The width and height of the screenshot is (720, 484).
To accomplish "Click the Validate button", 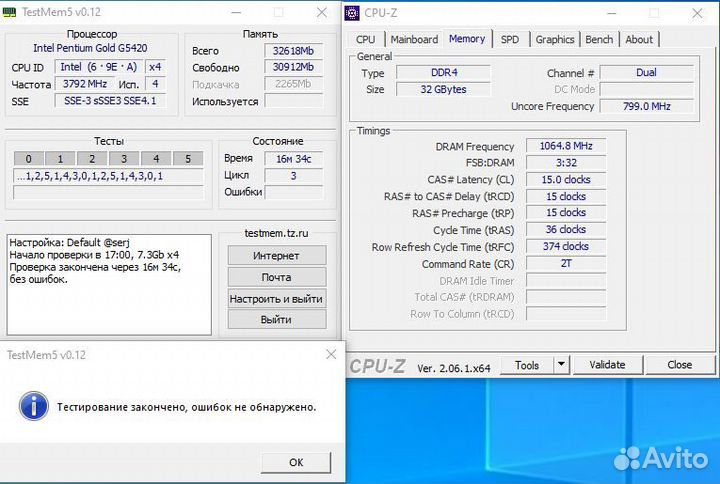I will 608,365.
